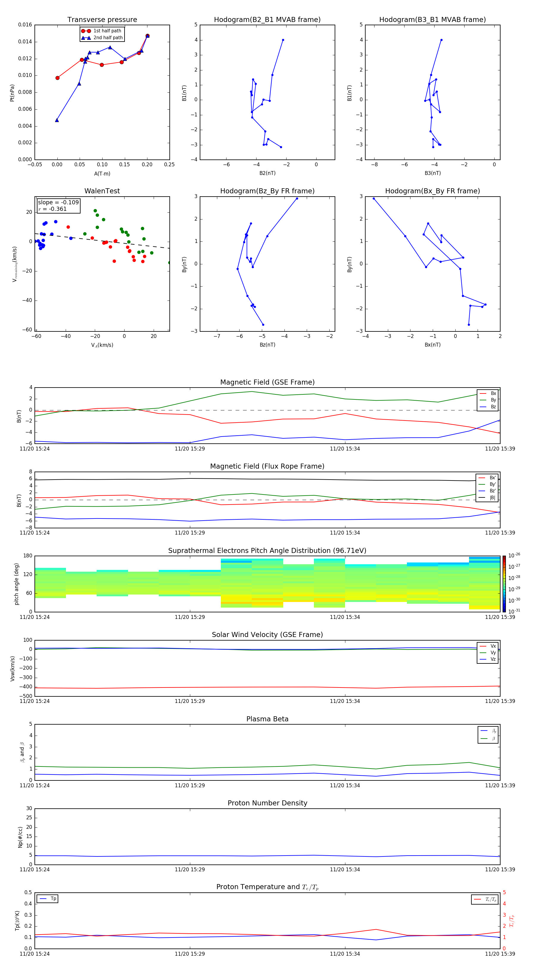Viewport: 535px width, 980px height.
Task: Click the 'Hodogram(Bz_By FR frame)' title
Action: point(267,191)
